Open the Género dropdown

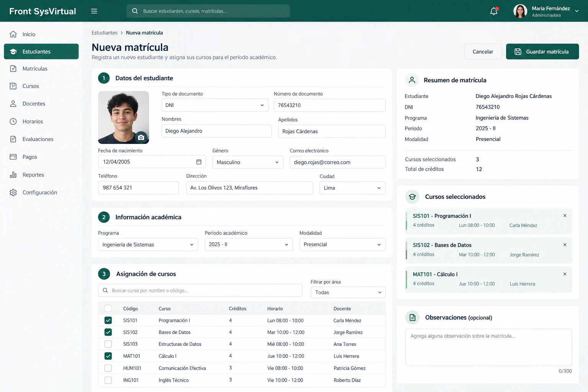[248, 162]
